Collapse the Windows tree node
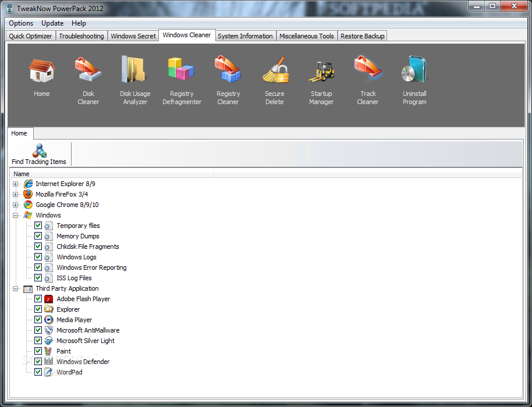The image size is (532, 407). click(15, 216)
